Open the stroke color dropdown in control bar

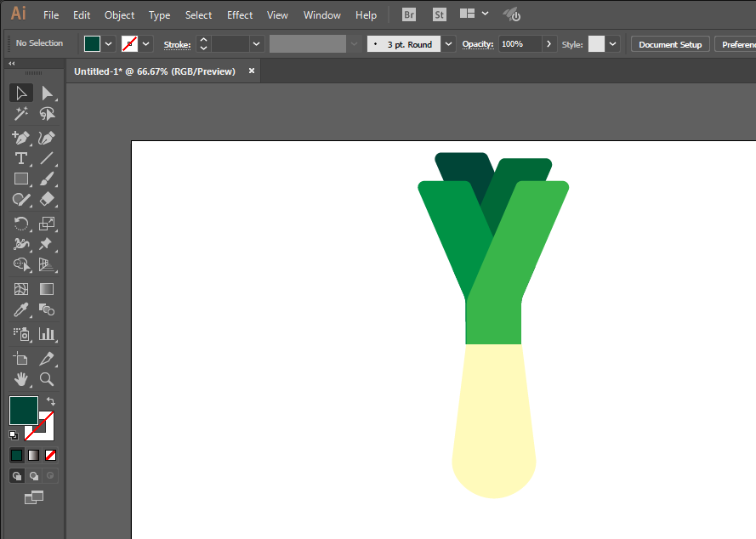click(145, 44)
